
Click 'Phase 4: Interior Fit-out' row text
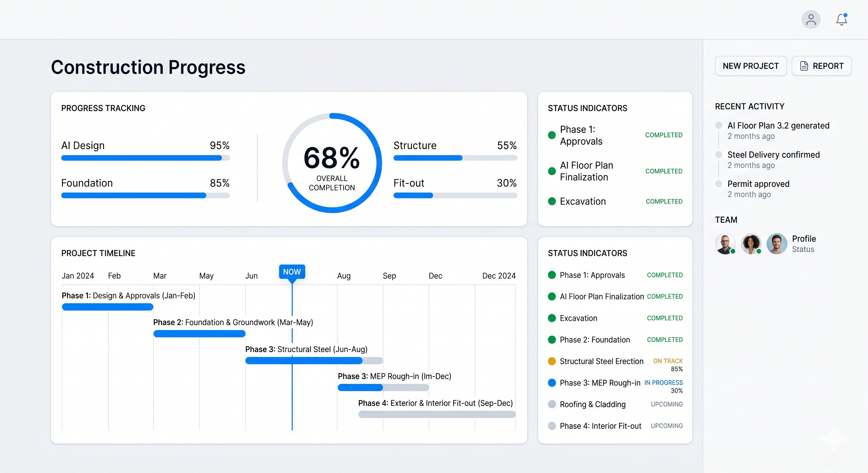click(600, 426)
